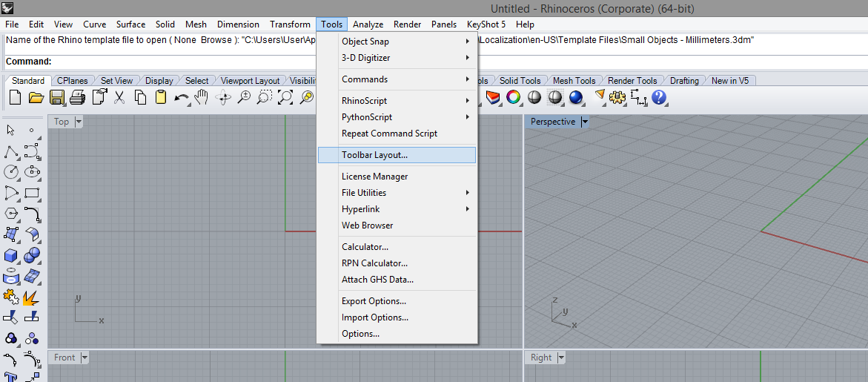Click the Perspective viewport title label
Image resolution: width=868 pixels, height=382 pixels.
[552, 122]
